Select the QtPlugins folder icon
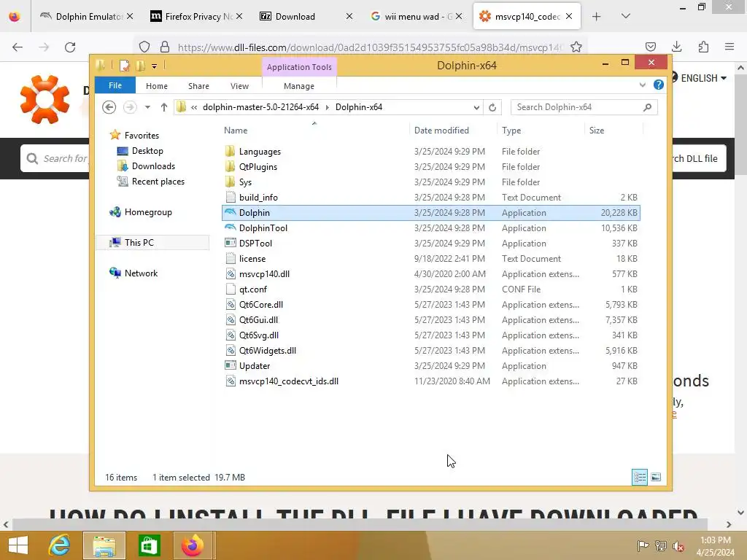The height and width of the screenshot is (560, 747). [230, 167]
